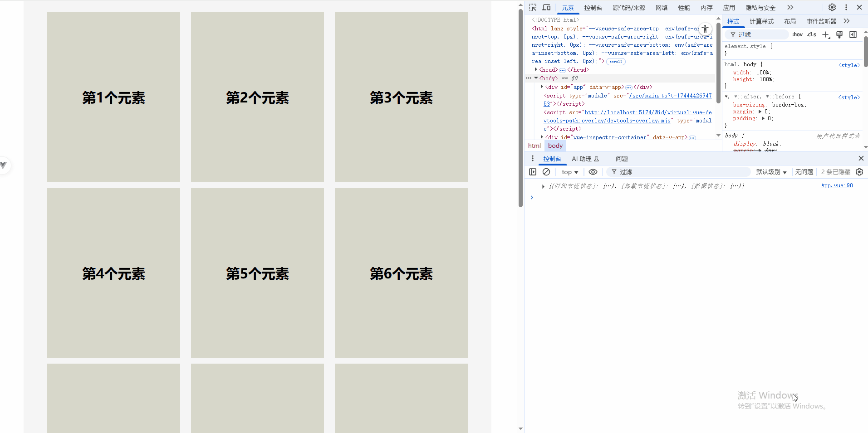Select html in the breadcrumb bar
Viewport: 868px width, 433px height.
[535, 146]
